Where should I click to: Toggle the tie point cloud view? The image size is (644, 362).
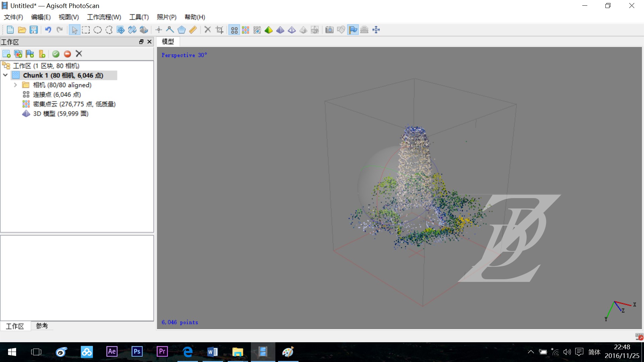234,30
